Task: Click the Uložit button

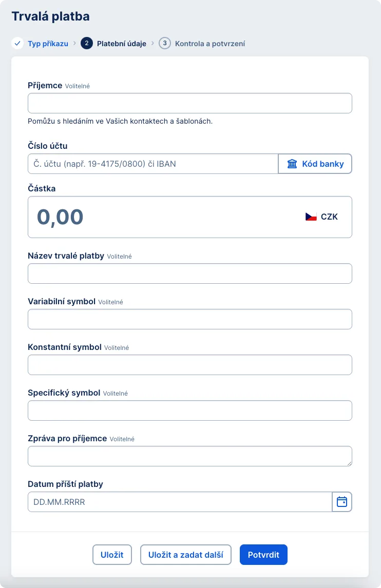Action: (x=112, y=555)
